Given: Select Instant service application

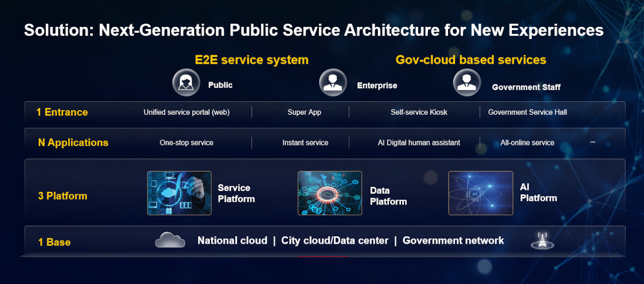Looking at the screenshot, I should [305, 143].
